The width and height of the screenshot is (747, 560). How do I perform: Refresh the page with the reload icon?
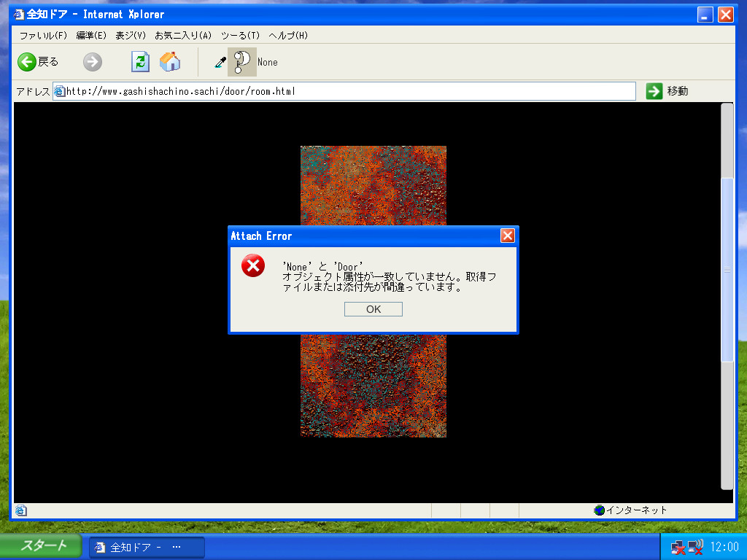[x=139, y=62]
